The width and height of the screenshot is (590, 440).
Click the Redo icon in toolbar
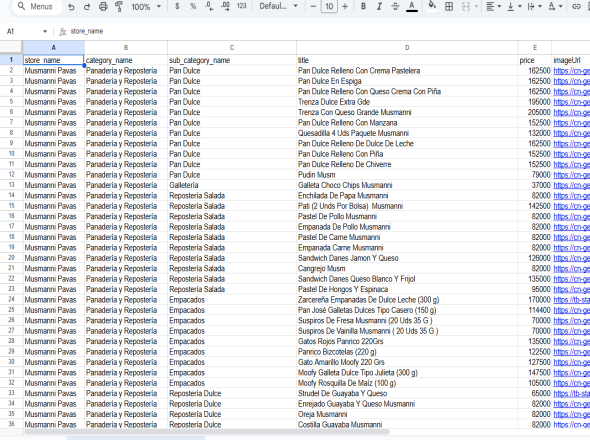click(x=87, y=7)
